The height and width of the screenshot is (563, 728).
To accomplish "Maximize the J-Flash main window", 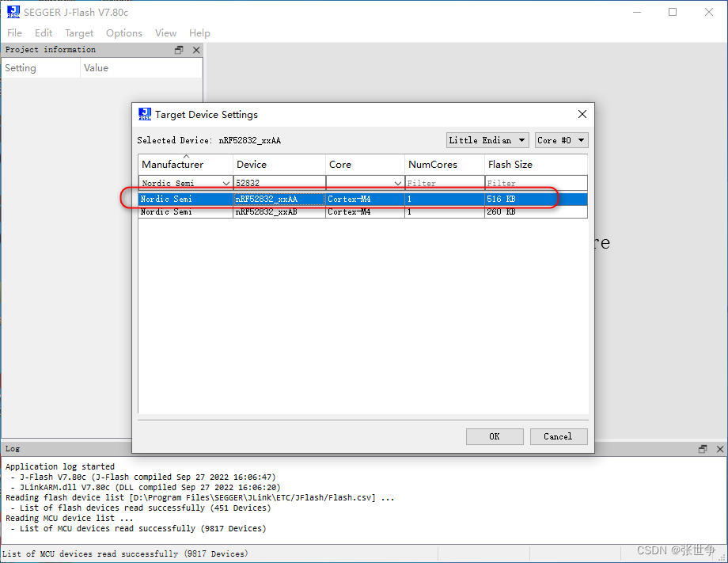I will click(x=673, y=12).
